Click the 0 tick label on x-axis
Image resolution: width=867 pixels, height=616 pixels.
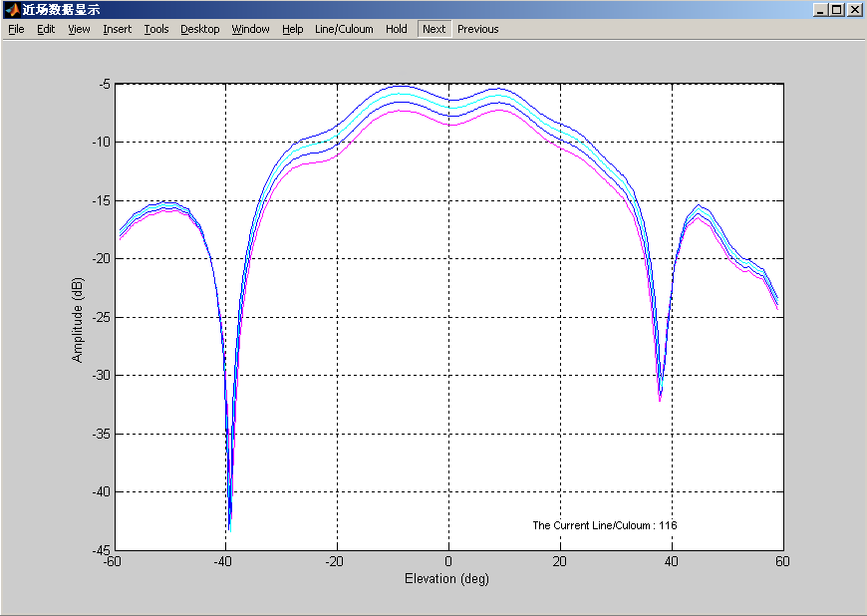point(448,561)
